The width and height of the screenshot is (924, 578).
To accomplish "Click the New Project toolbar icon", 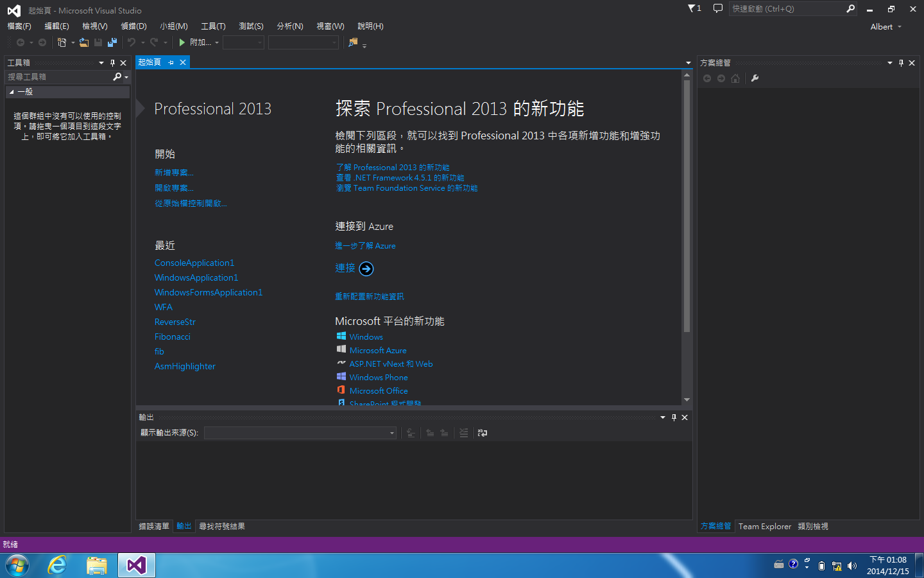I will tap(61, 43).
